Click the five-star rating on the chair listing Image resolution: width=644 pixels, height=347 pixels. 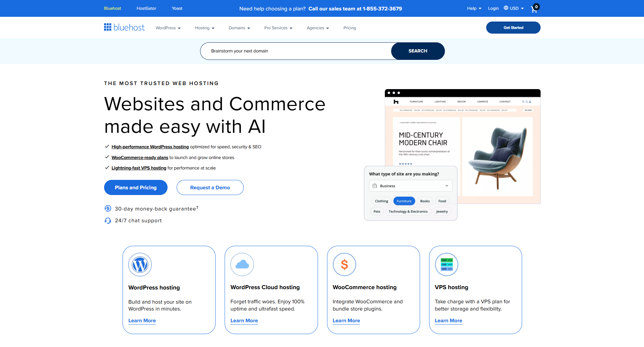pyautogui.click(x=406, y=164)
